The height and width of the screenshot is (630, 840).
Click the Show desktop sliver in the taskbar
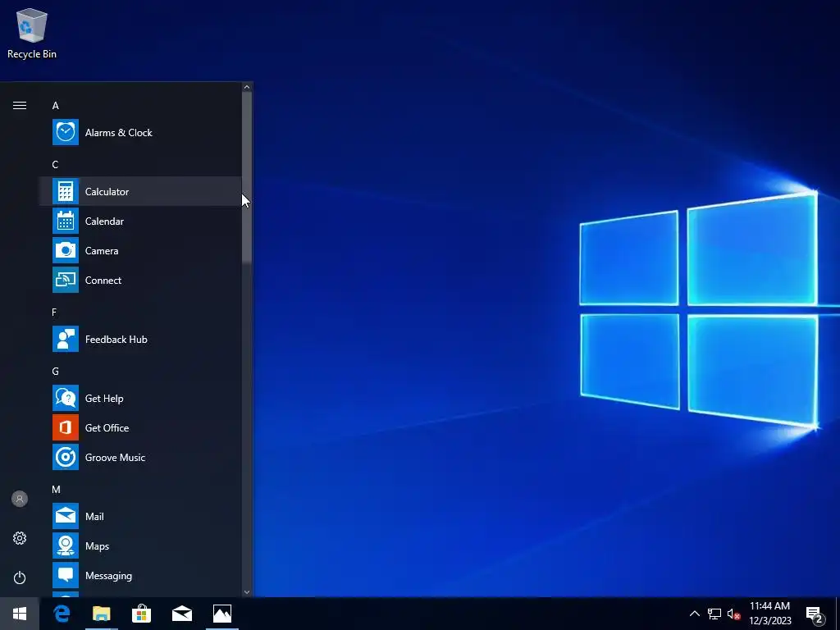(838, 614)
